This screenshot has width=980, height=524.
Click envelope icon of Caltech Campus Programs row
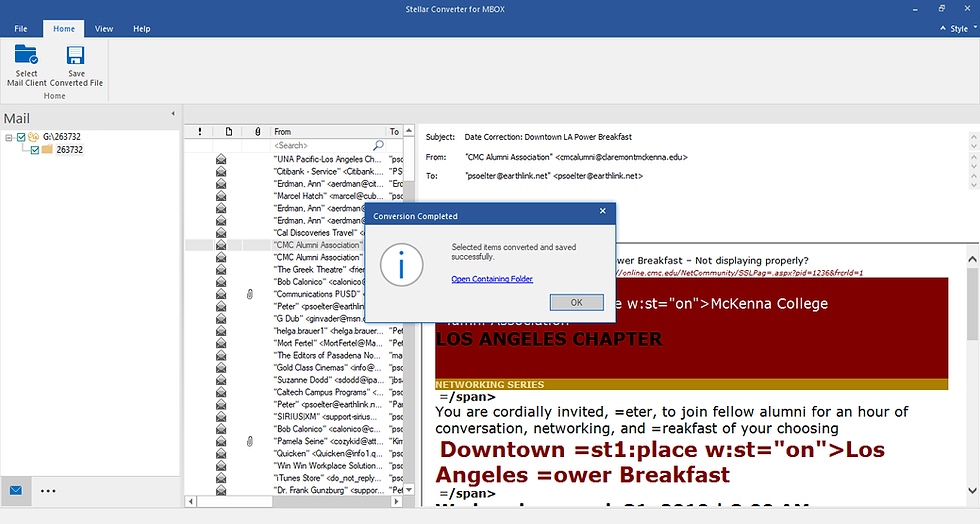(x=221, y=392)
